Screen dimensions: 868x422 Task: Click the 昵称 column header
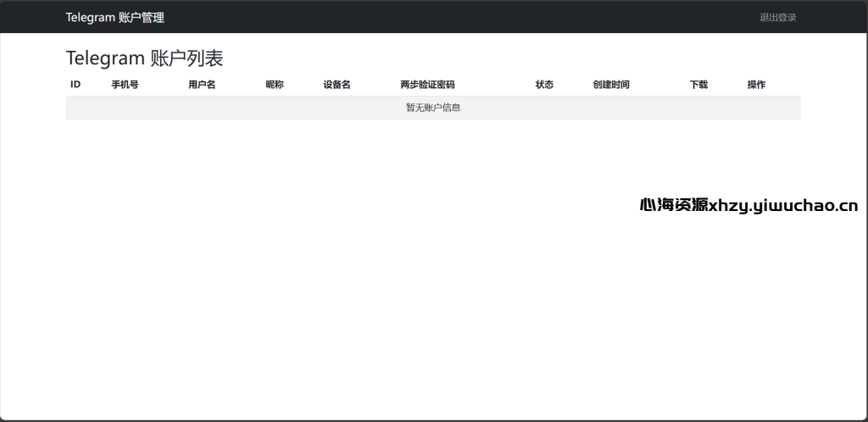(x=274, y=85)
